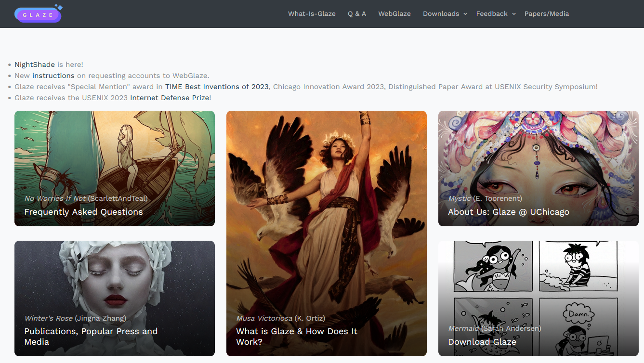Open the Internet Defense Prize link
This screenshot has width=644, height=363.
pyautogui.click(x=170, y=98)
